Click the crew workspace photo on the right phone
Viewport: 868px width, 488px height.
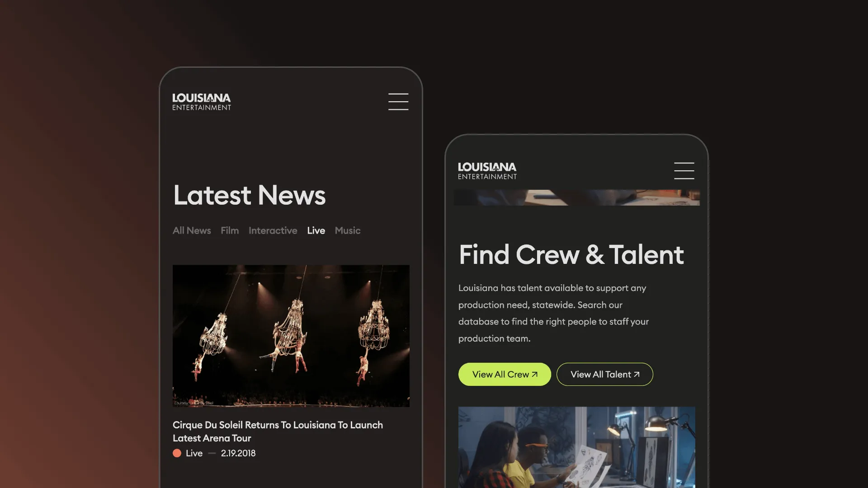tap(577, 447)
